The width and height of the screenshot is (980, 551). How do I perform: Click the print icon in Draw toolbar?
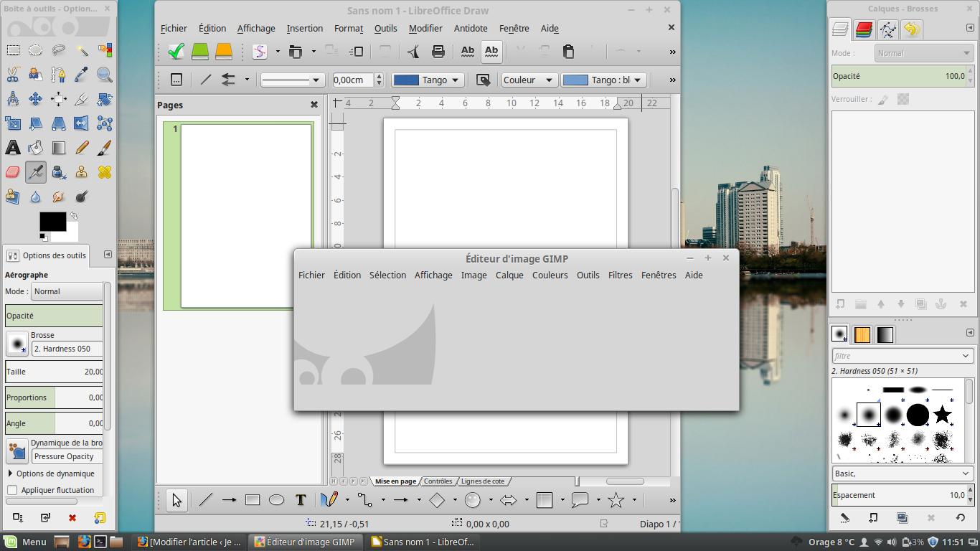pyautogui.click(x=438, y=51)
